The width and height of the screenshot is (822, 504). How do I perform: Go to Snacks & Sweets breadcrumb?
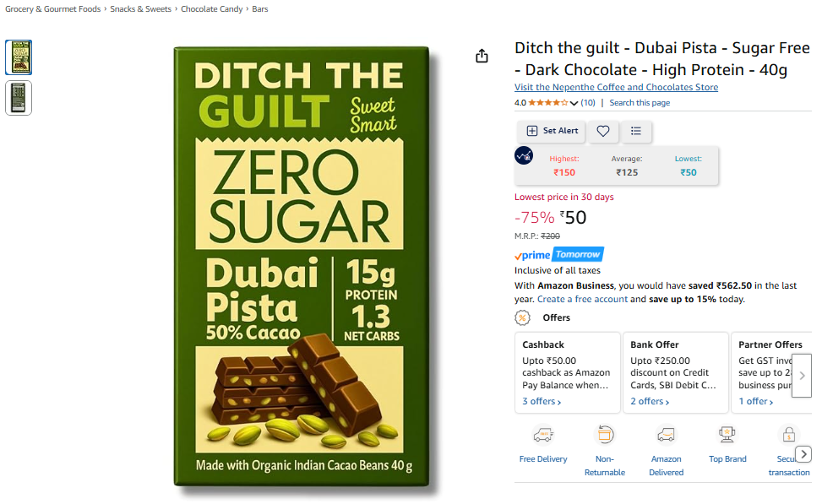pyautogui.click(x=140, y=9)
